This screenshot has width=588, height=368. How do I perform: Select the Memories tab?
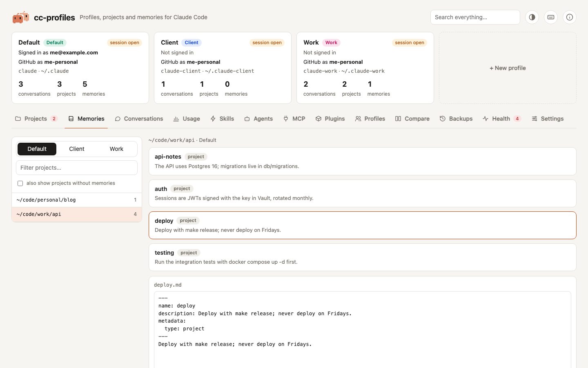point(86,119)
